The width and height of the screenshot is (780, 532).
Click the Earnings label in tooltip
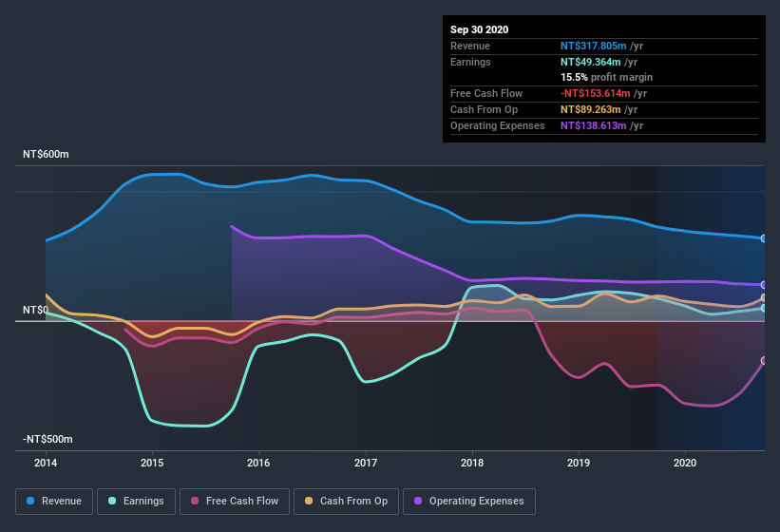point(470,62)
